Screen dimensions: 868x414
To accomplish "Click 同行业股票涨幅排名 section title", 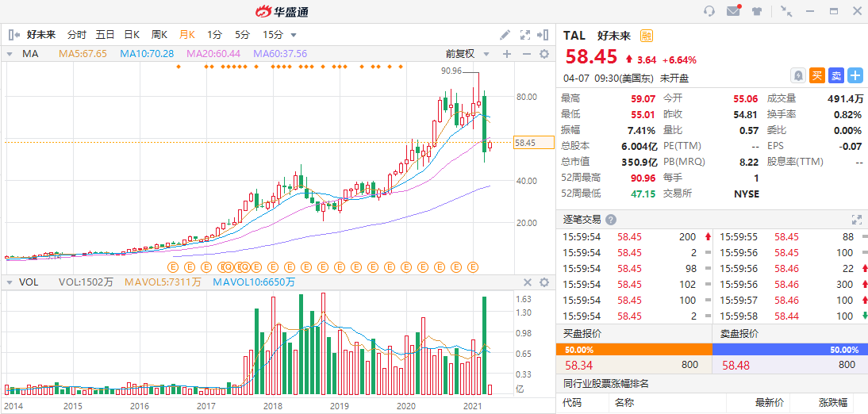I will pyautogui.click(x=605, y=383).
